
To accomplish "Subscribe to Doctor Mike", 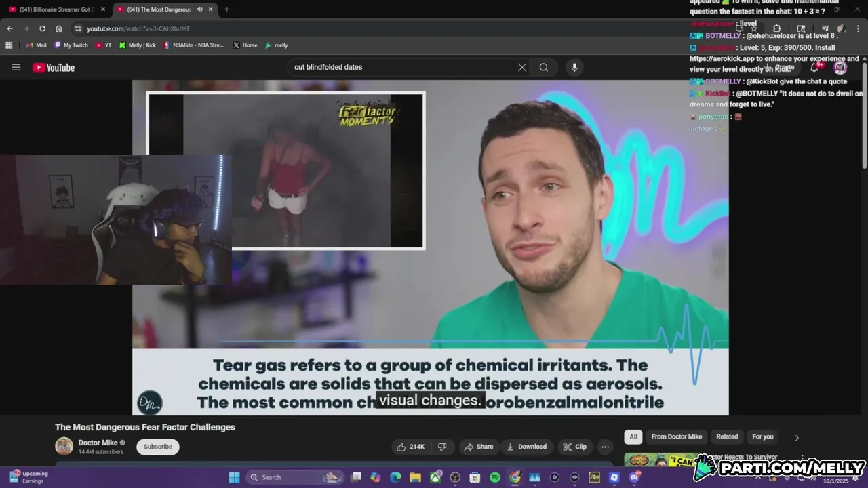I will pyautogui.click(x=158, y=447).
